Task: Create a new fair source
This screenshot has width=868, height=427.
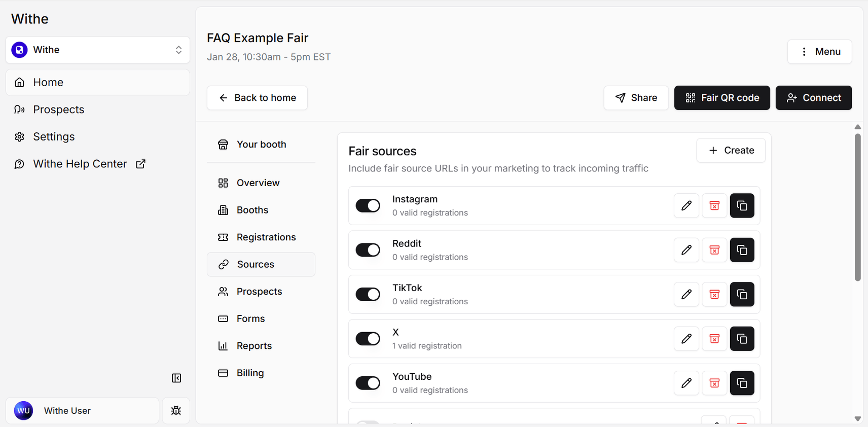Action: [731, 151]
